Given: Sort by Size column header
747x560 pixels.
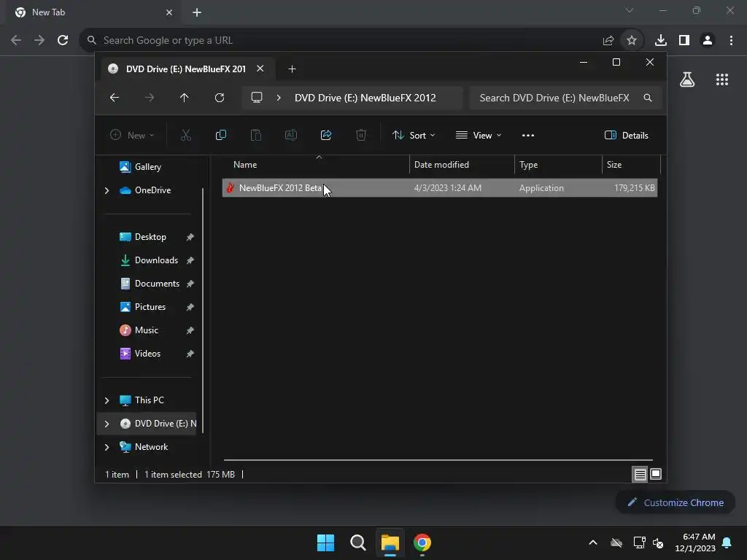Looking at the screenshot, I should point(631,165).
